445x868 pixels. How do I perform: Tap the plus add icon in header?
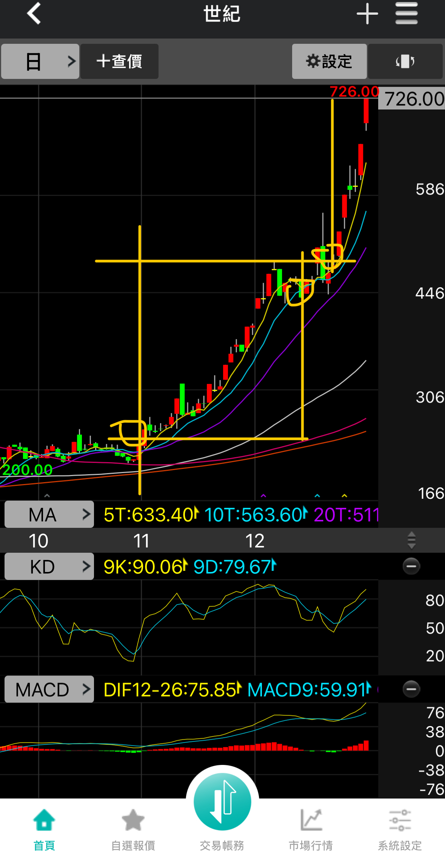click(x=367, y=14)
